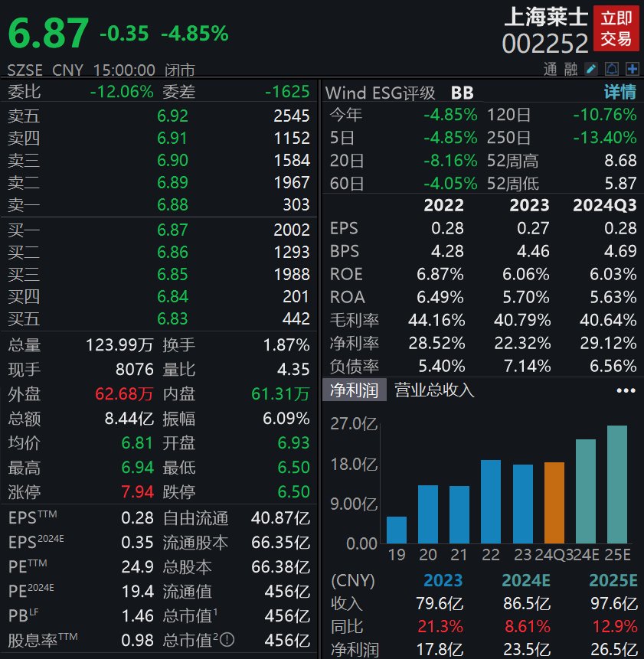The image size is (644, 659).
Task: Click the 委差 value -1625
Action: tap(287, 91)
